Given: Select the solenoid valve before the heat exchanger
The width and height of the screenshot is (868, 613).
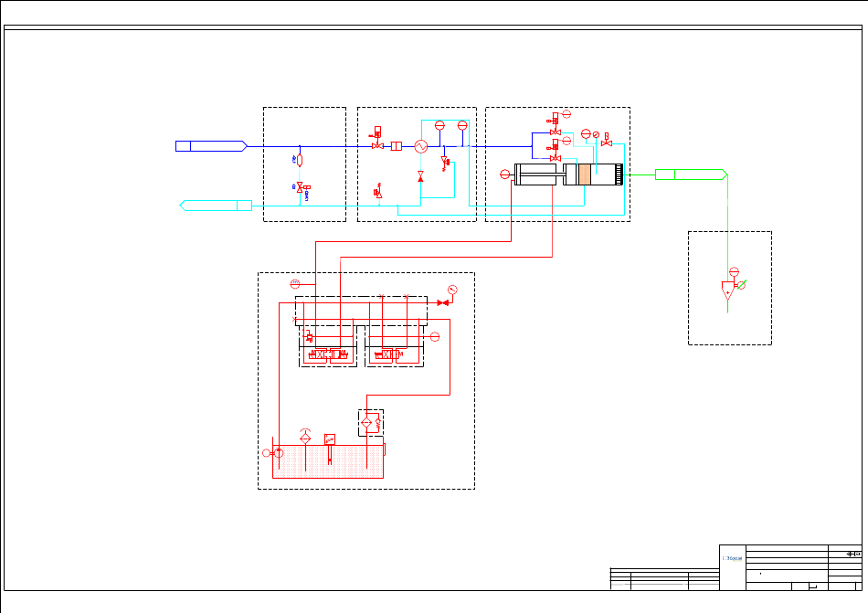Looking at the screenshot, I should 377,138.
